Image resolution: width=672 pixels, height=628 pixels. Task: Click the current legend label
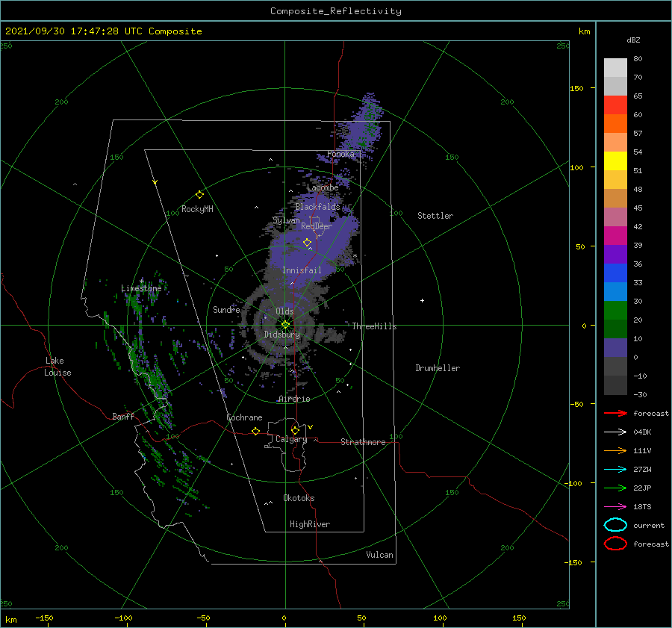coord(649,525)
